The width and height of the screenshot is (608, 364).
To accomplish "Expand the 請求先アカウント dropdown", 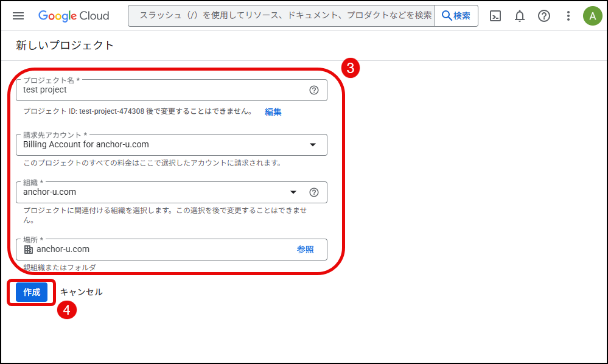I will coord(313,145).
